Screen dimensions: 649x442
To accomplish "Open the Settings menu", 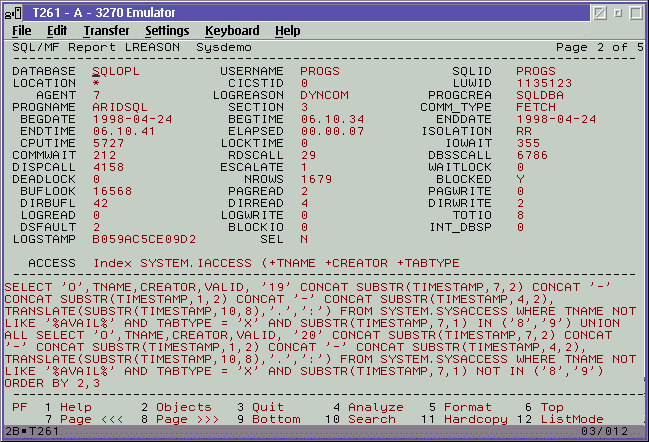I will tap(167, 31).
